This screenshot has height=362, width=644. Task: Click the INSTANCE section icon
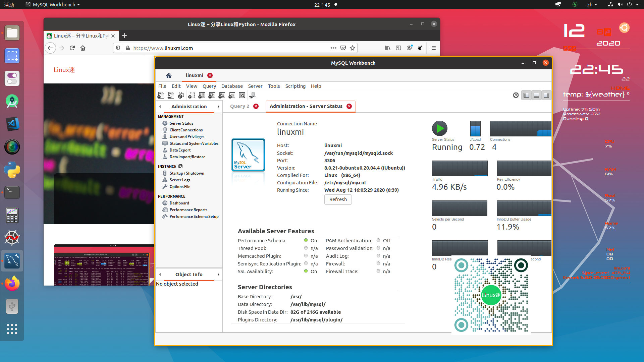[180, 166]
